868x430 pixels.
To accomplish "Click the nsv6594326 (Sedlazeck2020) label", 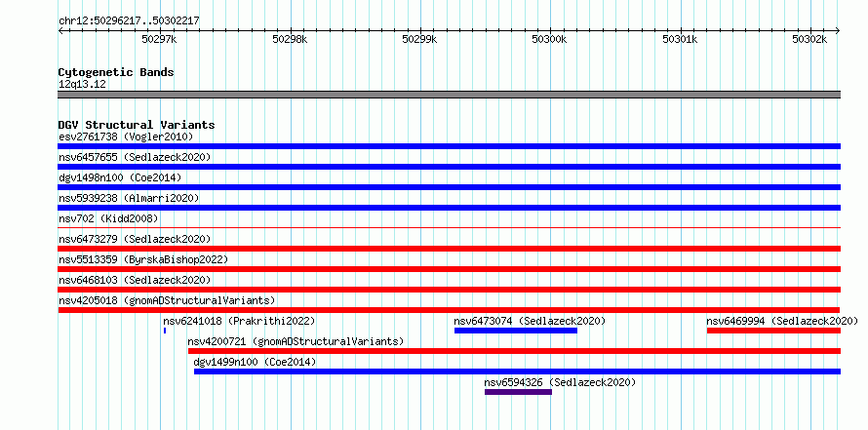I will point(560,382).
